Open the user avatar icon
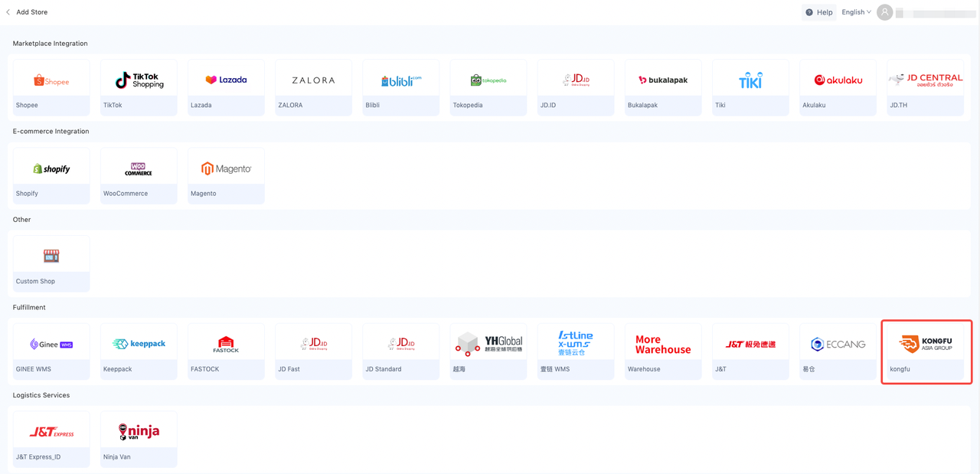Image resolution: width=980 pixels, height=474 pixels. coord(884,12)
